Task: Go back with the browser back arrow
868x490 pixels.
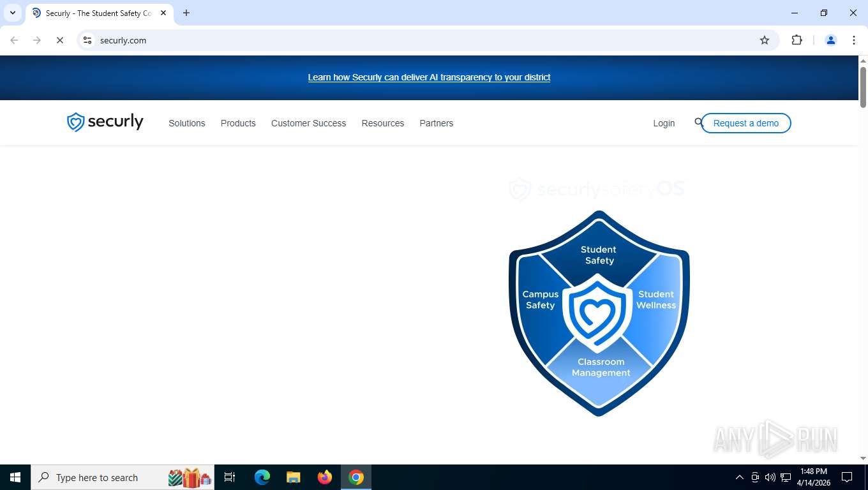Action: 14,40
